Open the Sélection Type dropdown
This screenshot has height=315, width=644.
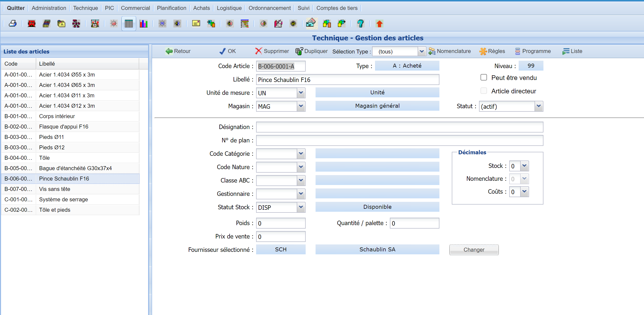pyautogui.click(x=422, y=52)
